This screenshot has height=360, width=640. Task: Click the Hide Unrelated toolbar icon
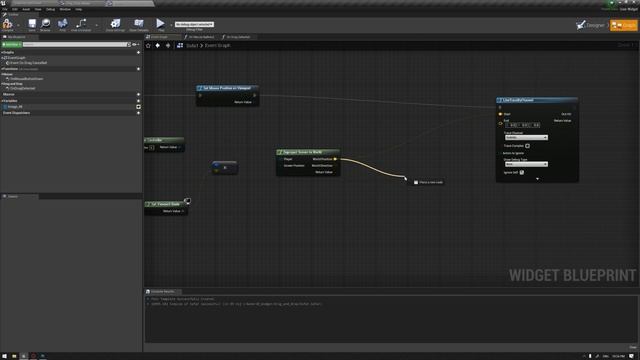pos(81,24)
